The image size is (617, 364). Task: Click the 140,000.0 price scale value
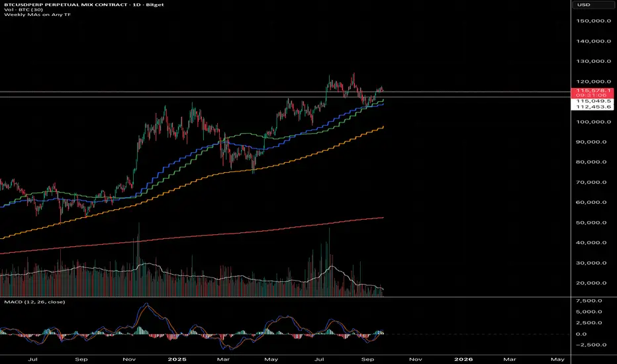593,41
